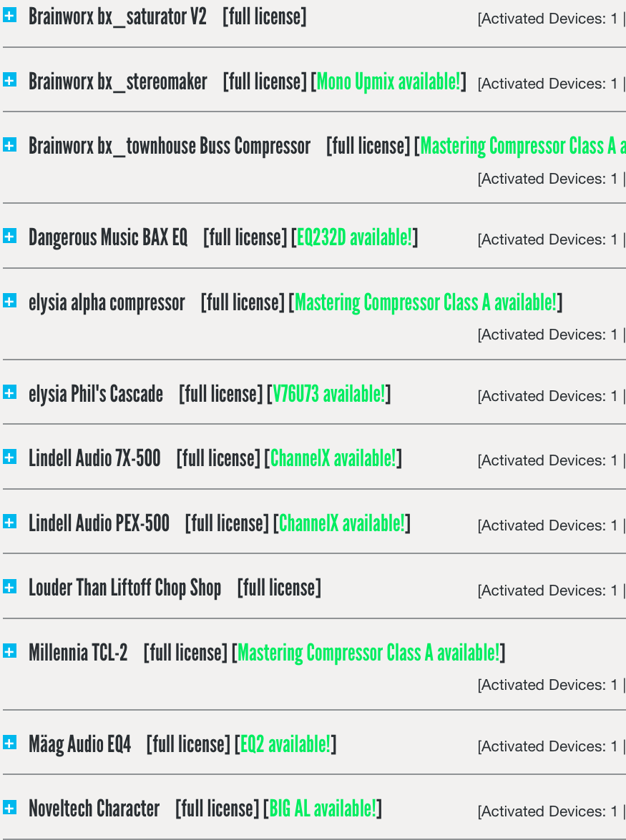Image resolution: width=626 pixels, height=840 pixels.
Task: Click full license label of Lindell Audio 7X-500
Action: click(218, 459)
